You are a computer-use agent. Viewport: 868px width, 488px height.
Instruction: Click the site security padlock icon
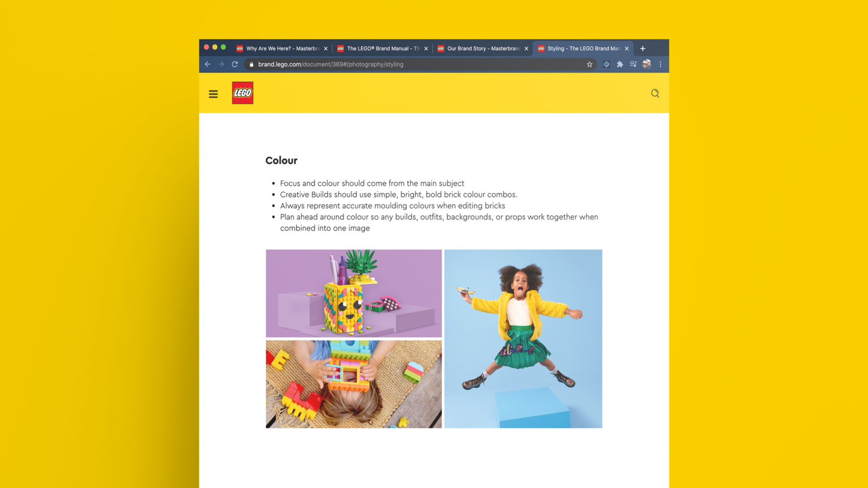(251, 64)
